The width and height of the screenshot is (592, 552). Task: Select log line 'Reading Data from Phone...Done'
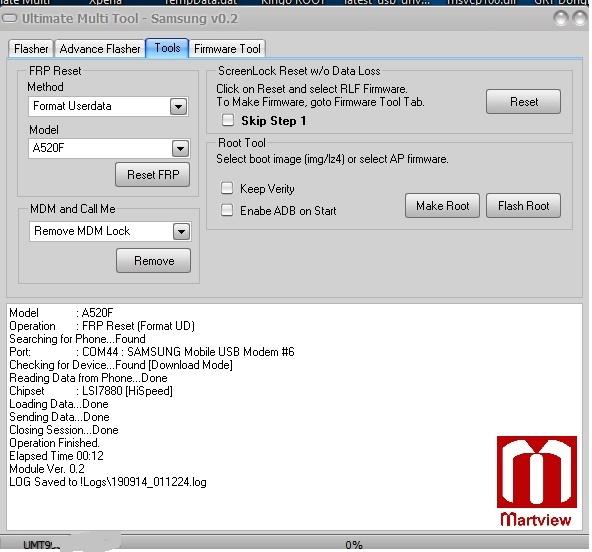pyautogui.click(x=88, y=378)
